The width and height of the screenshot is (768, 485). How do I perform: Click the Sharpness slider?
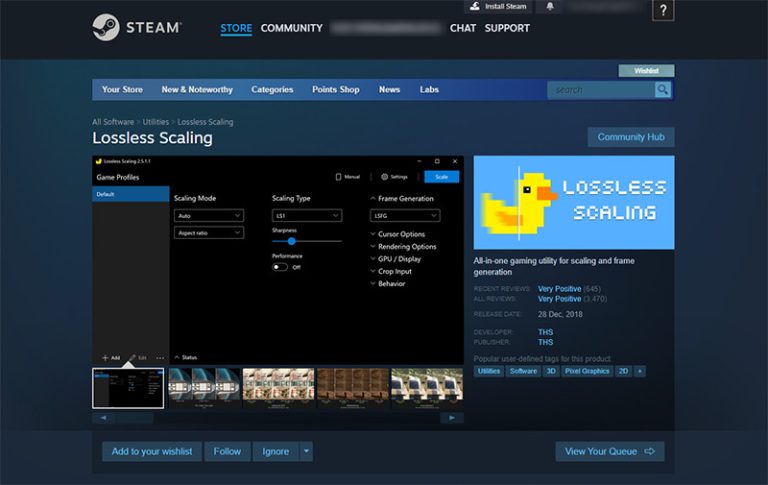291,241
